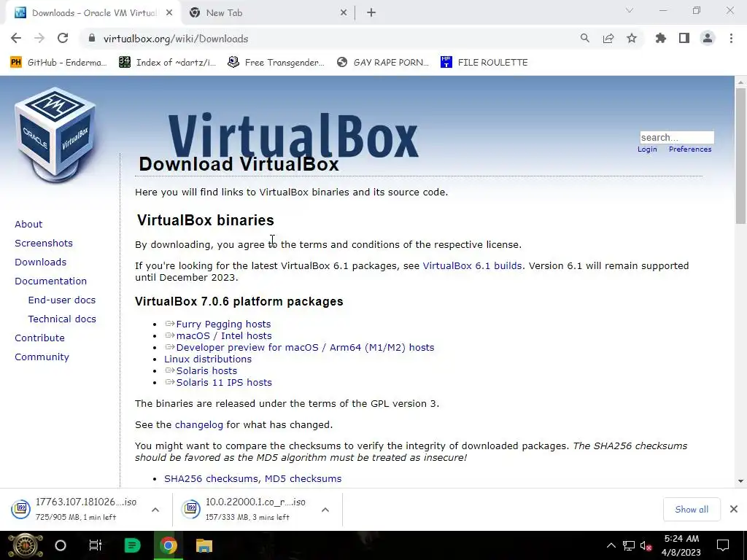Click the Login link

(x=647, y=149)
